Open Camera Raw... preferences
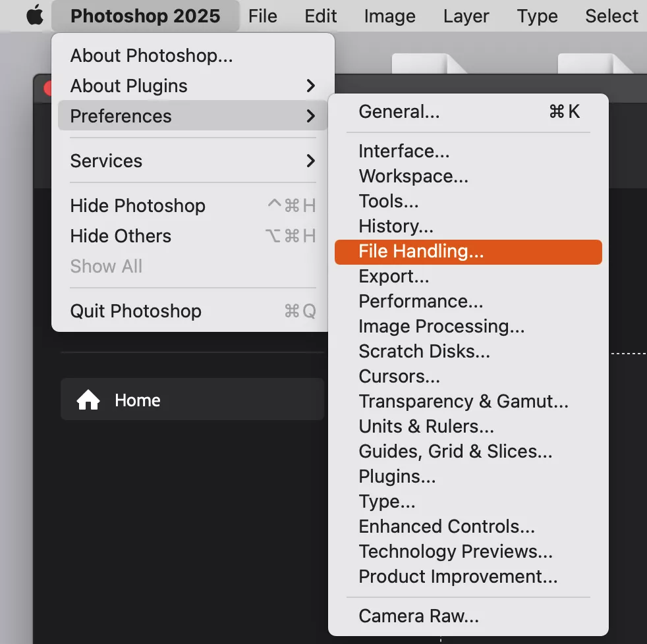This screenshot has width=647, height=644. click(468, 616)
